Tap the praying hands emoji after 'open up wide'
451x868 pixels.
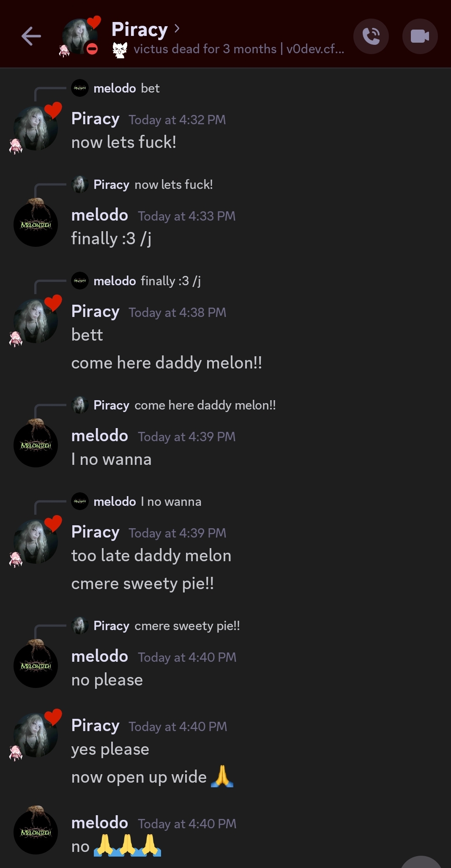point(222,777)
